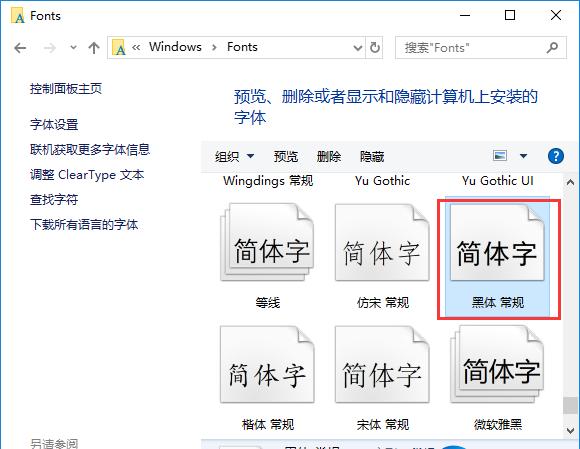The height and width of the screenshot is (449, 580).
Task: Click the Back navigation arrow
Action: [x=20, y=48]
